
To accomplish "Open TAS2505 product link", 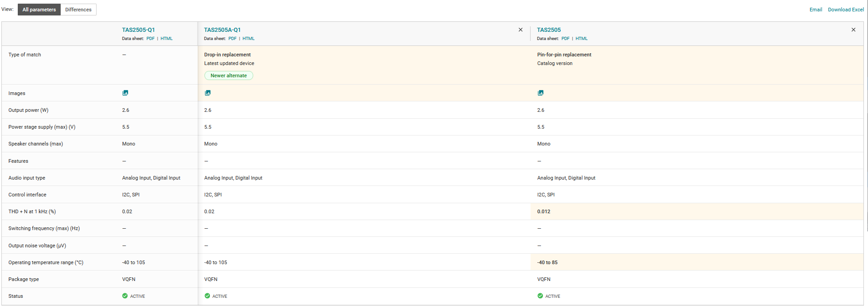I will (x=549, y=30).
